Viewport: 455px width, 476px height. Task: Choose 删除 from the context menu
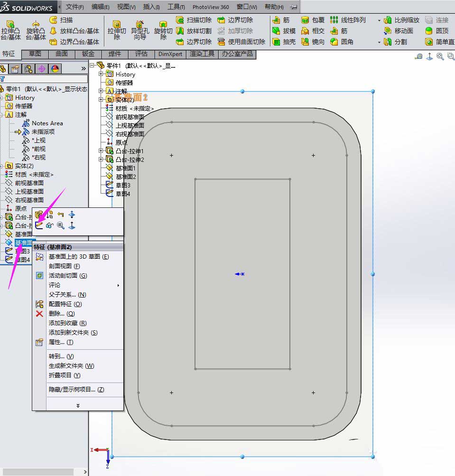coord(78,314)
